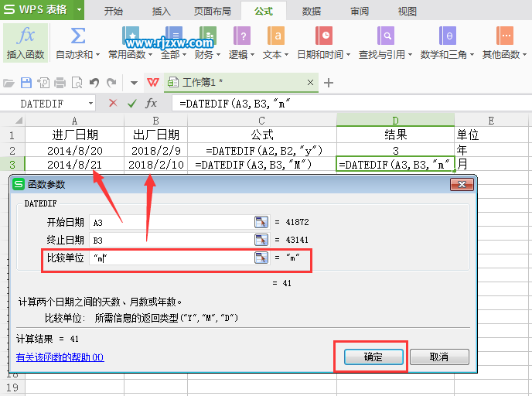Image resolution: width=532 pixels, height=396 pixels.
Task: Open the All functions icon
Action: click(x=174, y=36)
